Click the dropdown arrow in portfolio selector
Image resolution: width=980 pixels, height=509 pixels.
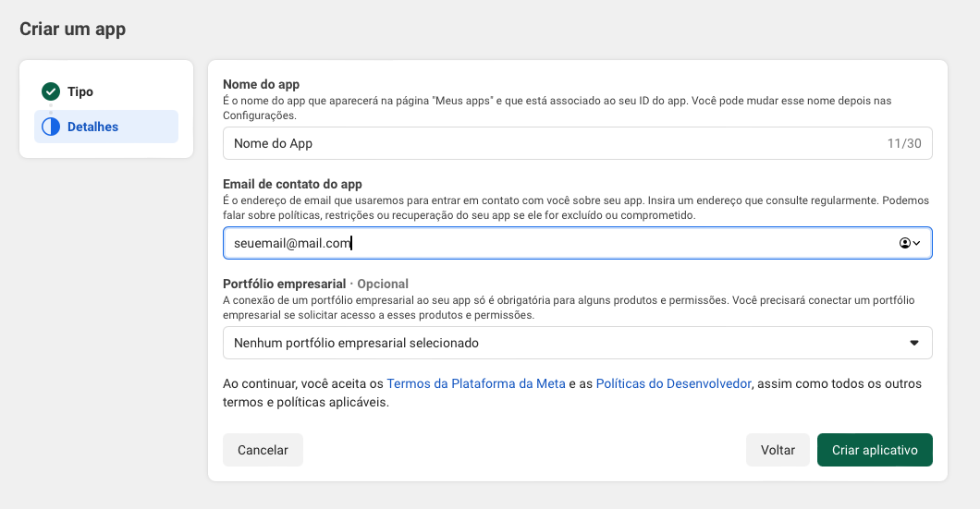pos(913,343)
